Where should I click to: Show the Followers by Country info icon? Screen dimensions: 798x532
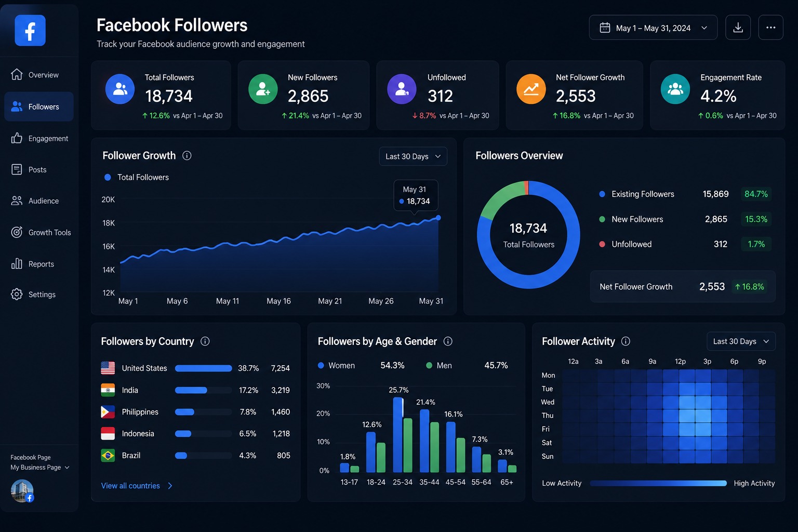click(x=205, y=341)
